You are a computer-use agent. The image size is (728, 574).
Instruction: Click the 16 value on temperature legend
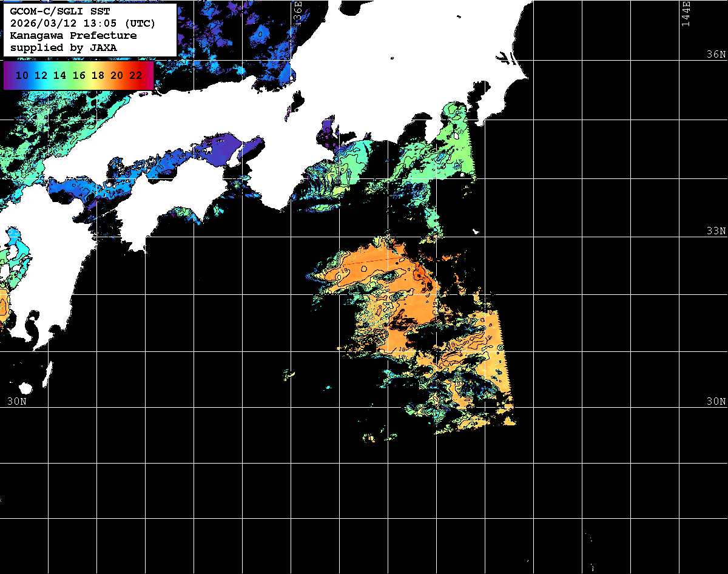pyautogui.click(x=79, y=76)
